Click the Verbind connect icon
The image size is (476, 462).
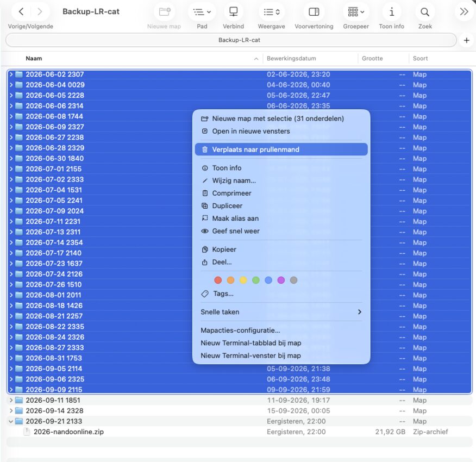pyautogui.click(x=233, y=12)
